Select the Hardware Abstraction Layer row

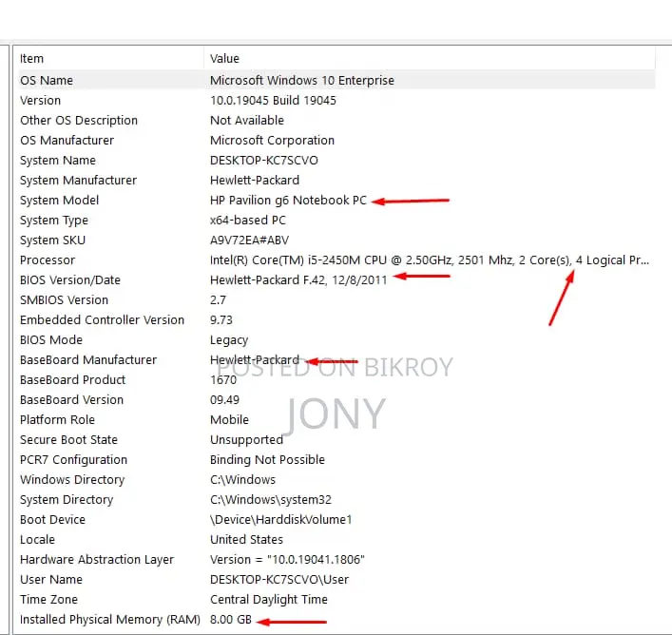(x=97, y=560)
